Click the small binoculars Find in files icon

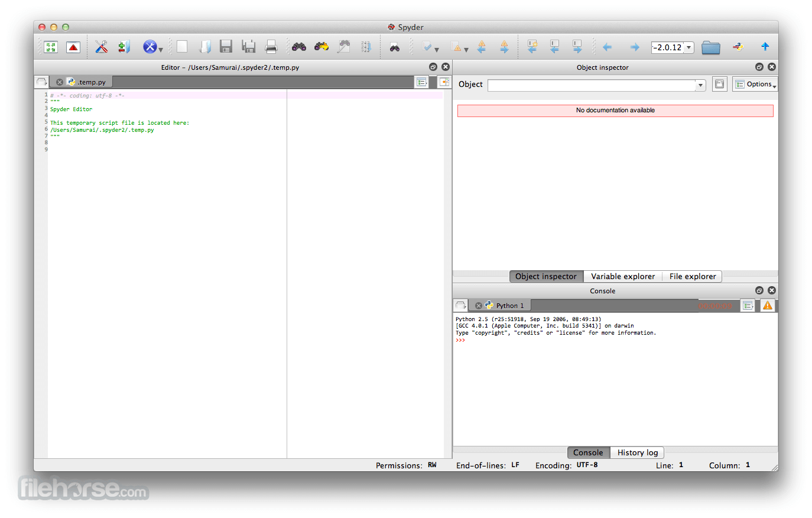(x=395, y=47)
